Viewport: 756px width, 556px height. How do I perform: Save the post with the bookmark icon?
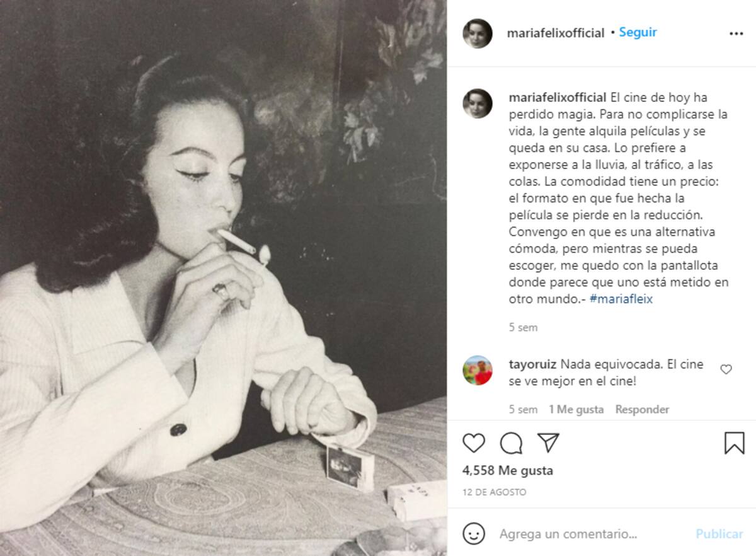coord(735,443)
